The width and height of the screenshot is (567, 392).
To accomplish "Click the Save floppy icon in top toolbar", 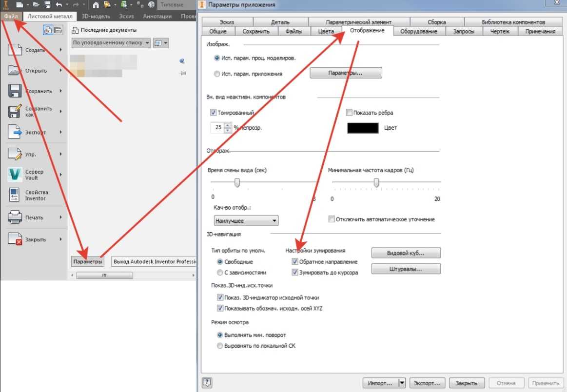I will [x=48, y=5].
